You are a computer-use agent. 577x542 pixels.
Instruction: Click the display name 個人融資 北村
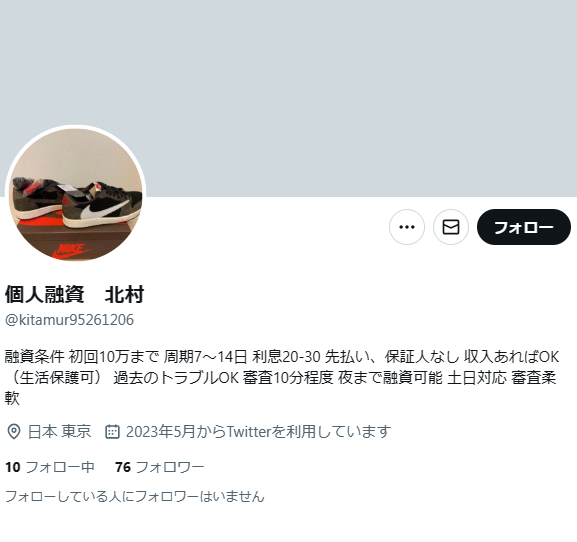74,294
